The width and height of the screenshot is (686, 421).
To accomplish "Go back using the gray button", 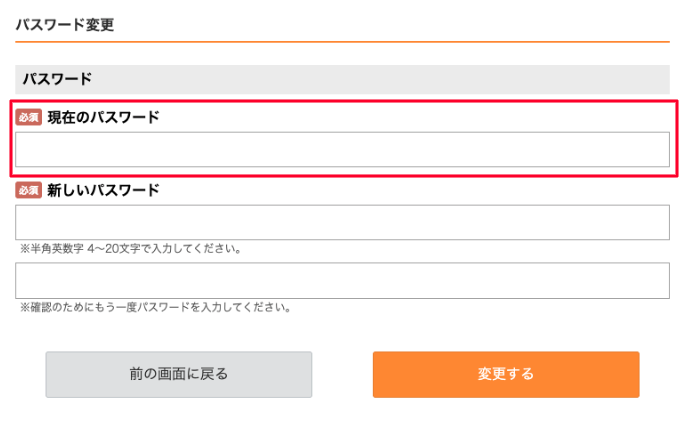I will click(178, 374).
